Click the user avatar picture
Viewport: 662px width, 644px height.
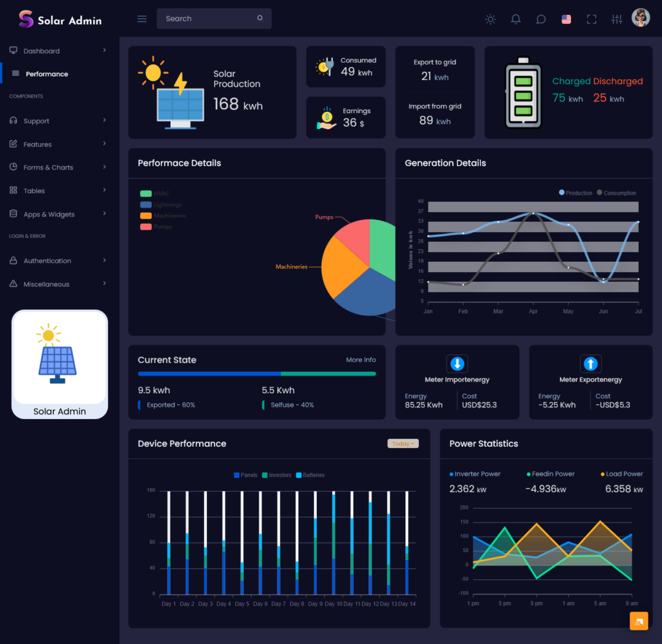pos(640,18)
